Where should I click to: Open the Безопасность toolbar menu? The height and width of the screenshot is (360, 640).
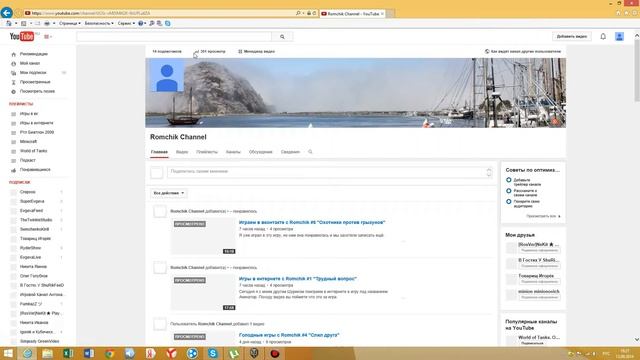(99, 24)
